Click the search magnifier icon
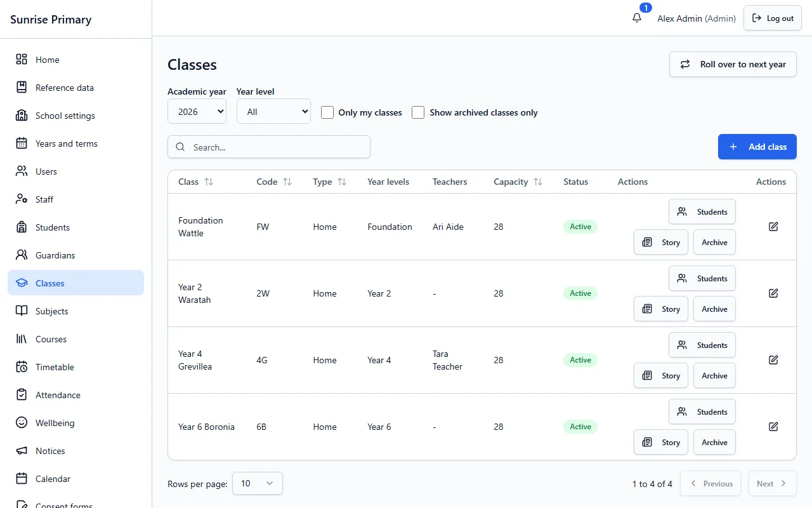Image resolution: width=812 pixels, height=508 pixels. 181,147
